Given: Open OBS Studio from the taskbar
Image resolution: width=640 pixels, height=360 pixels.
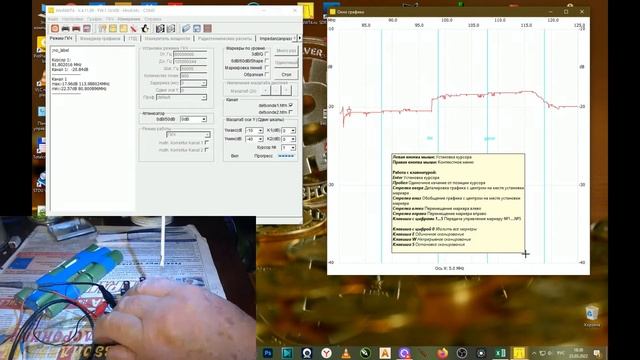Looking at the screenshot, I should [x=462, y=353].
